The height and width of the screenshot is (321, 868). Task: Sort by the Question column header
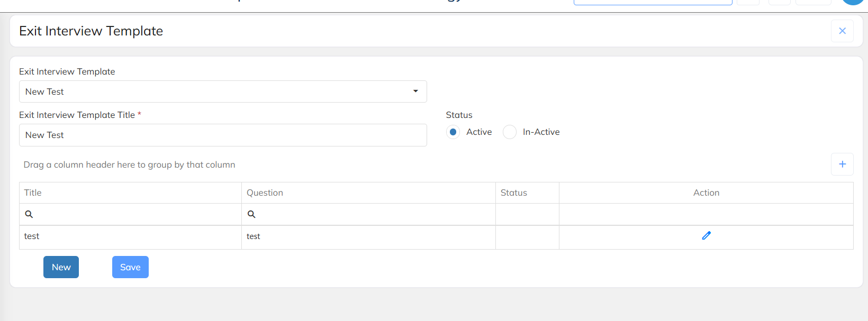click(x=265, y=193)
